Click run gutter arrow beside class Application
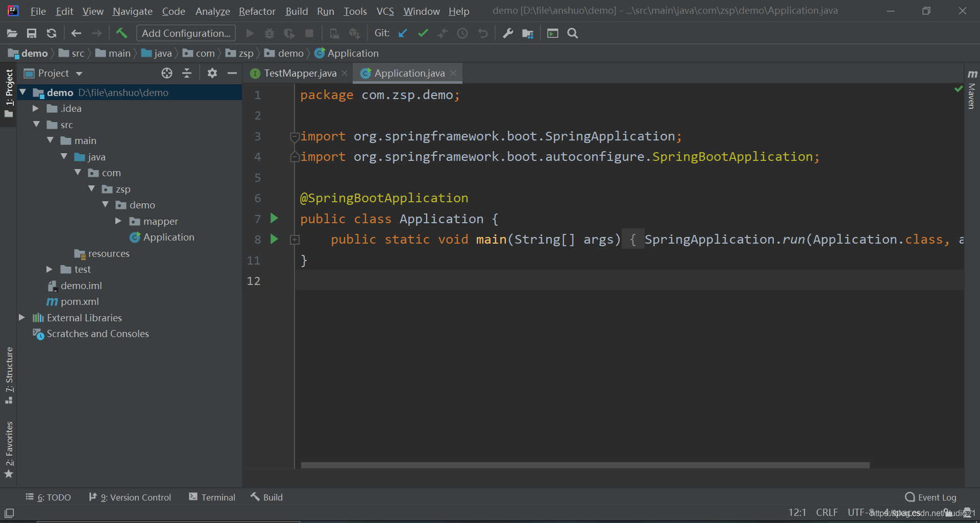This screenshot has height=523, width=980. [274, 218]
